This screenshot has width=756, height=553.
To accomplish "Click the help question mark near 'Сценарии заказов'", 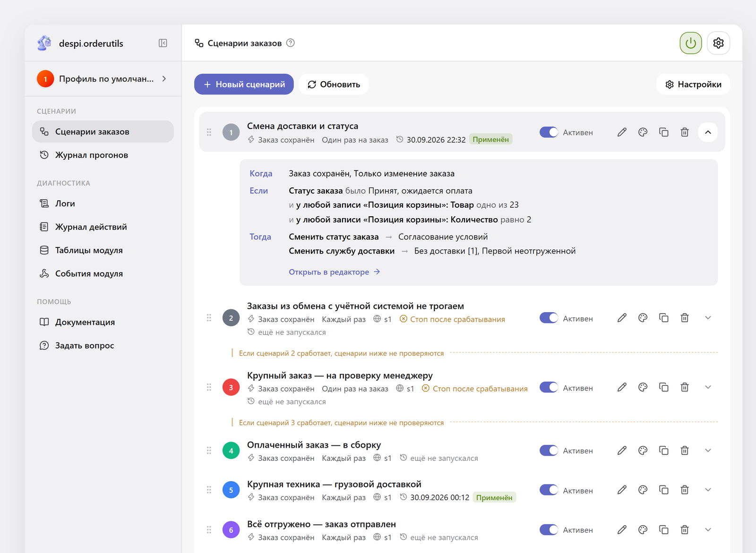I will tap(291, 43).
